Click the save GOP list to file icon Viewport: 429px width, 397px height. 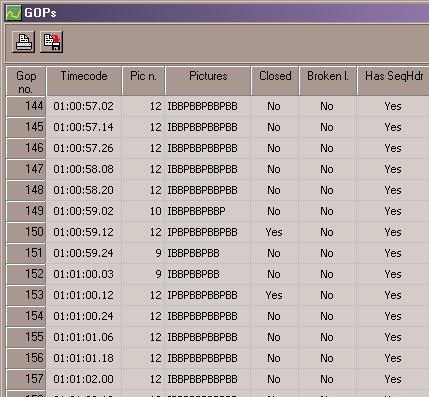[x=52, y=42]
